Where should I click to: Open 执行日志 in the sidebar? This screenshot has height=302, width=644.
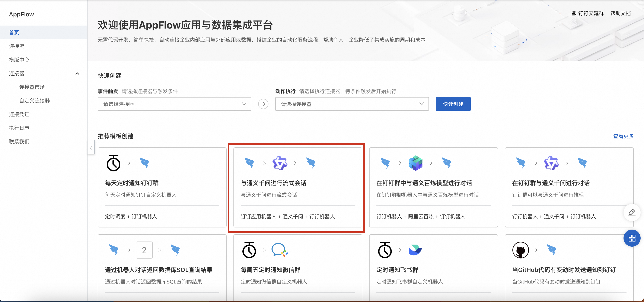click(19, 128)
